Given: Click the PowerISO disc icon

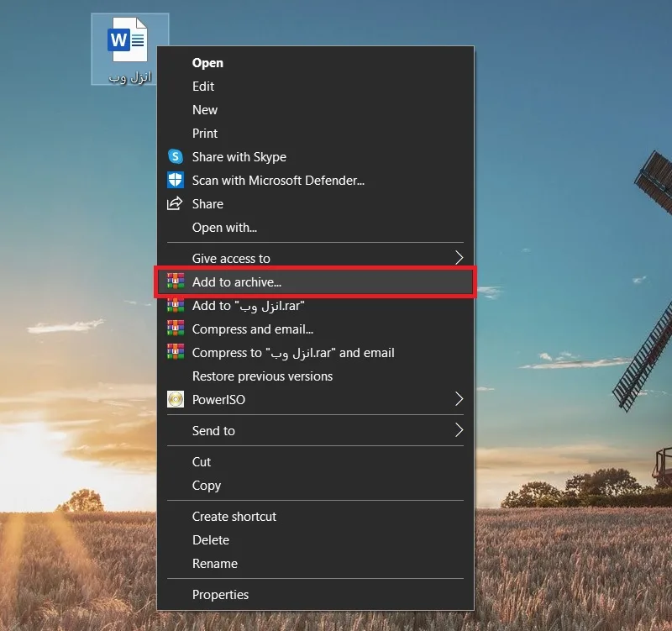Looking at the screenshot, I should pyautogui.click(x=176, y=399).
